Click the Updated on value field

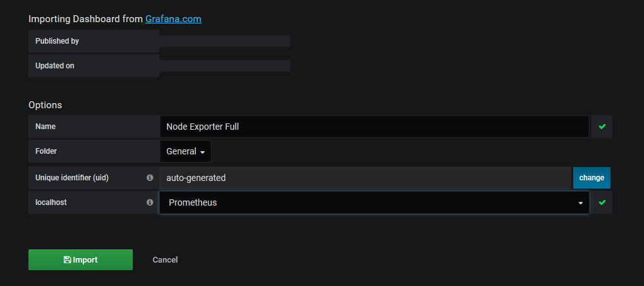click(224, 66)
